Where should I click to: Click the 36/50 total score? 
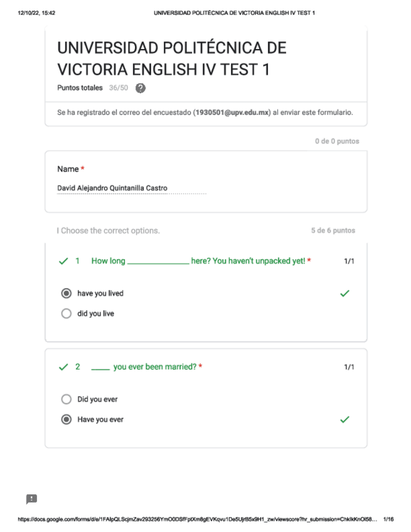coord(119,88)
